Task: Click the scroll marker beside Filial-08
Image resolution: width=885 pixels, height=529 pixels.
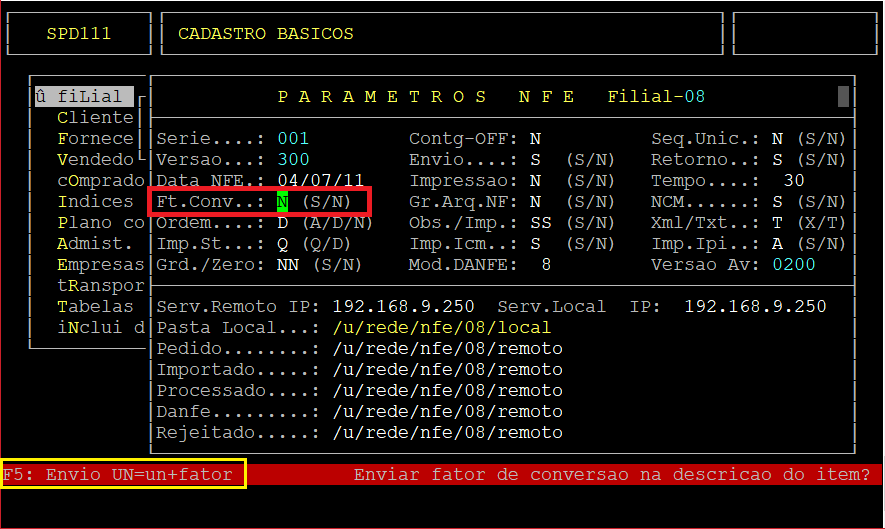Action: (x=843, y=97)
